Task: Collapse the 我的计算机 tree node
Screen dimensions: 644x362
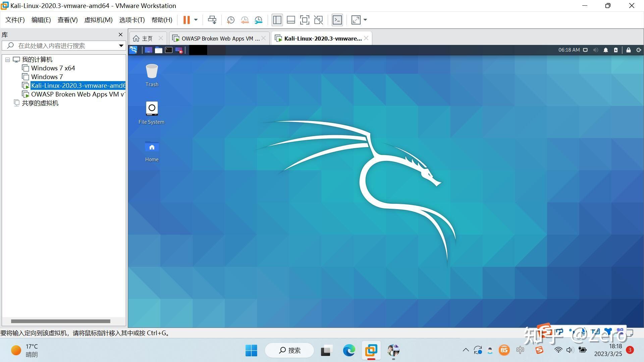Action: click(7, 60)
